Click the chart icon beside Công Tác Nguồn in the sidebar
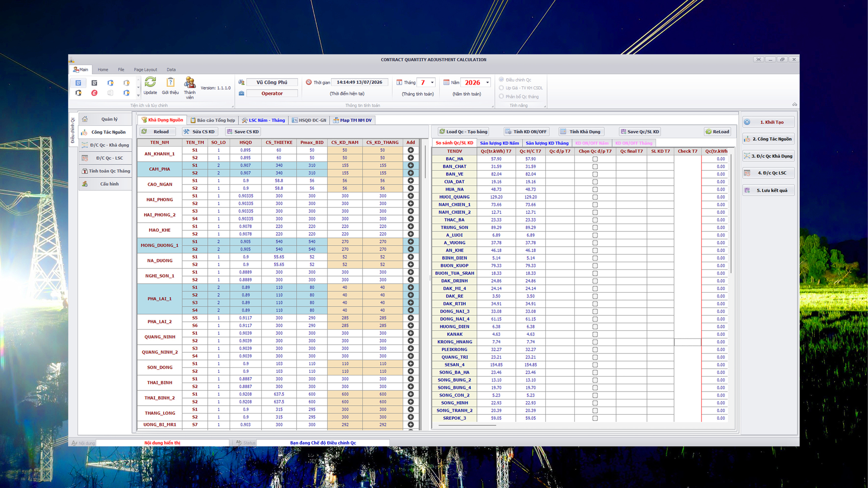The width and height of the screenshot is (868, 488). pos(85,132)
